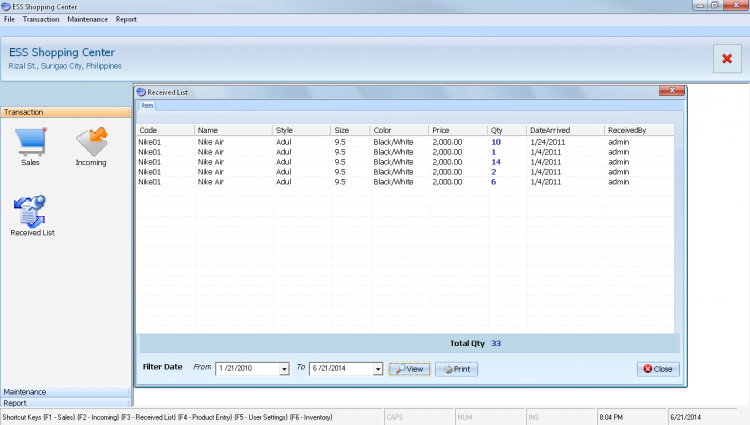Expand the Maintenance sidebar section
750x425 pixels.
[x=66, y=392]
